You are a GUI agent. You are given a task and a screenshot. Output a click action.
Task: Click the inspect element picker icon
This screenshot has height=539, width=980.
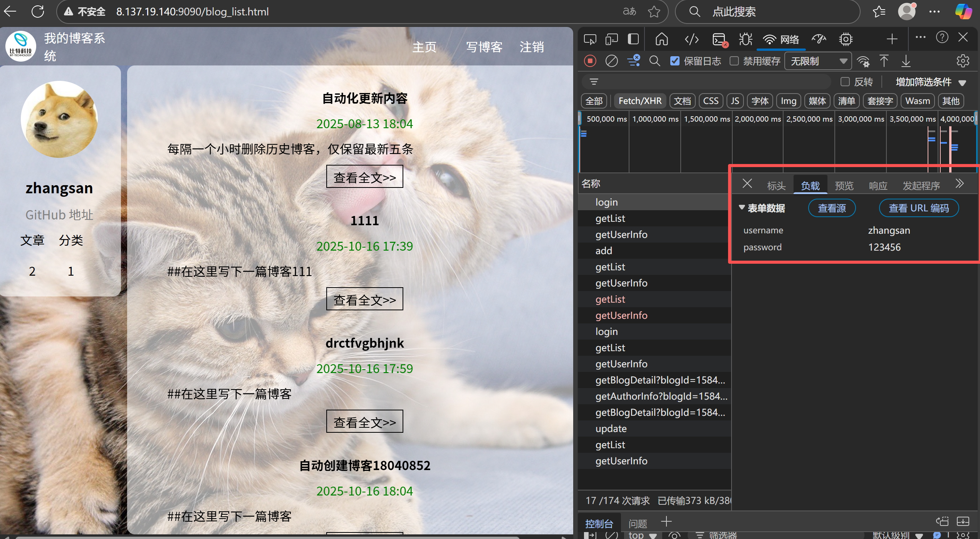pyautogui.click(x=590, y=39)
